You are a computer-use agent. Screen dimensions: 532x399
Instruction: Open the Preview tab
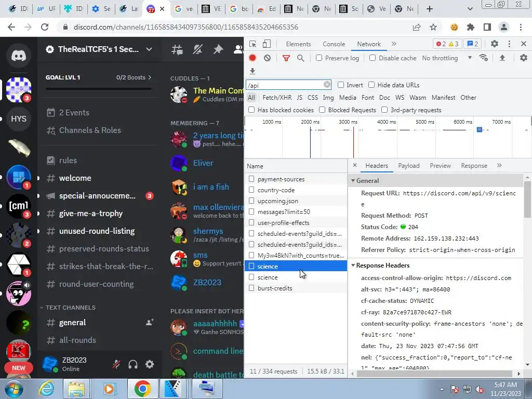point(440,166)
